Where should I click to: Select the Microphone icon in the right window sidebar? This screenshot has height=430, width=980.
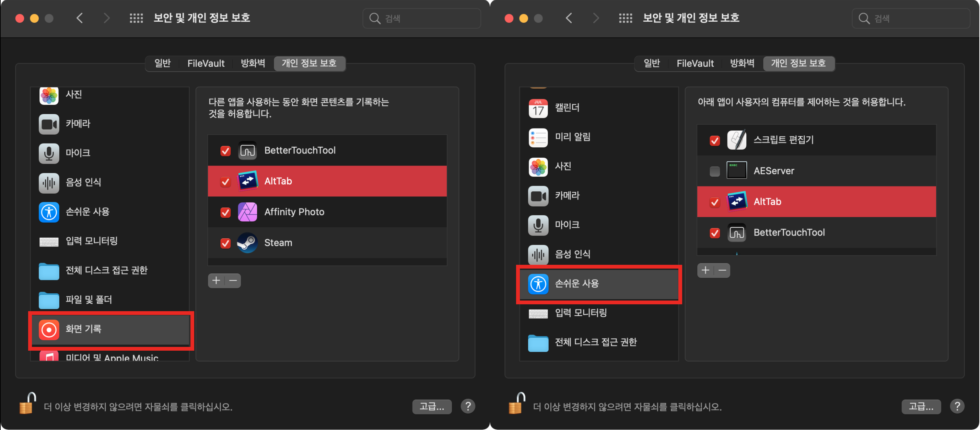point(538,225)
